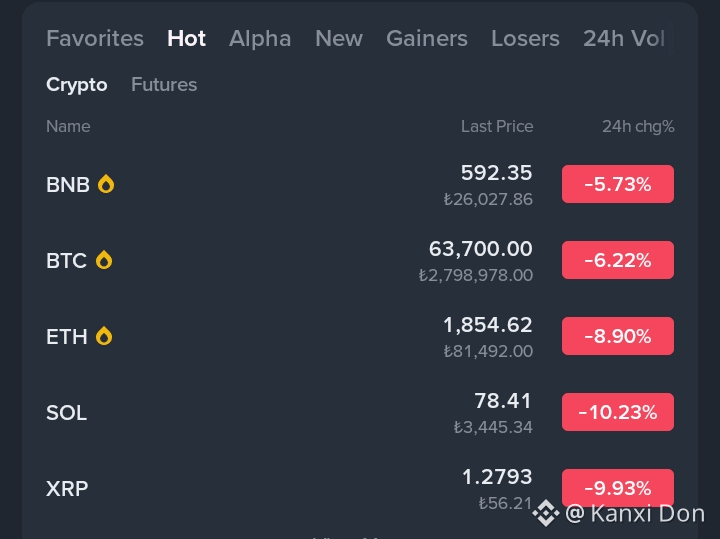
Task: Sort by the Last Price column header
Action: tap(497, 126)
